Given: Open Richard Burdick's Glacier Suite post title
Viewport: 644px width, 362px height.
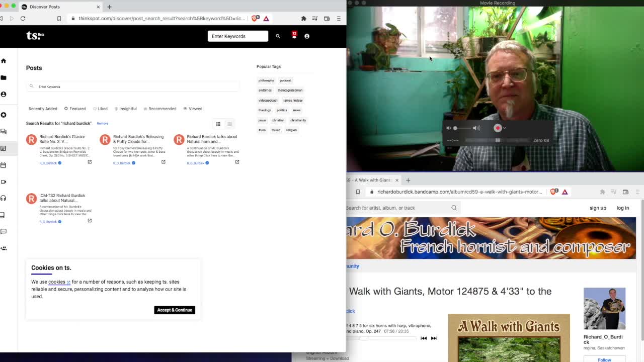Looking at the screenshot, I should click(x=62, y=139).
